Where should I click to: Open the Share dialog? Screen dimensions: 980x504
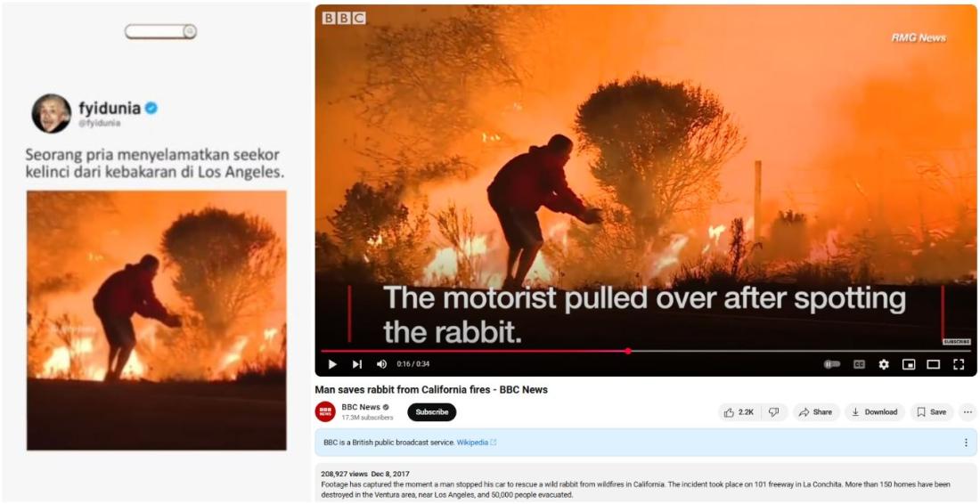815,412
